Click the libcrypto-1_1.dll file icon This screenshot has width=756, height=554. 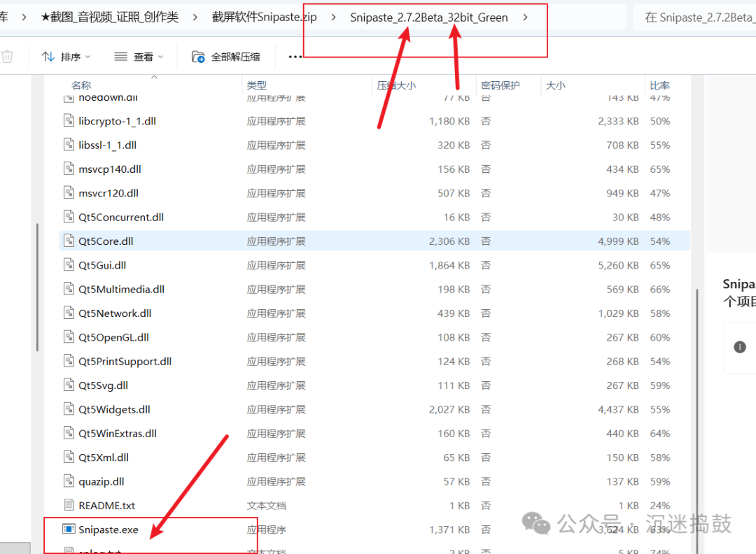coord(69,121)
